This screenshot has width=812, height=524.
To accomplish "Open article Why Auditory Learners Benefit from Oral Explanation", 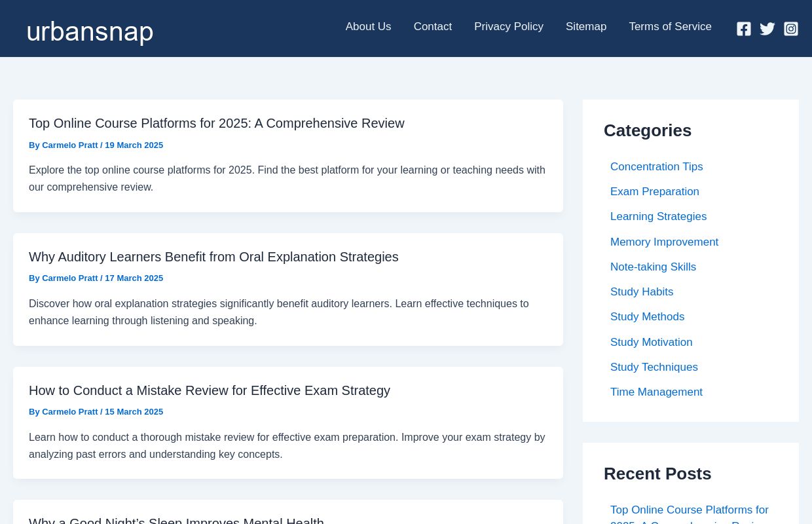I will point(213,257).
